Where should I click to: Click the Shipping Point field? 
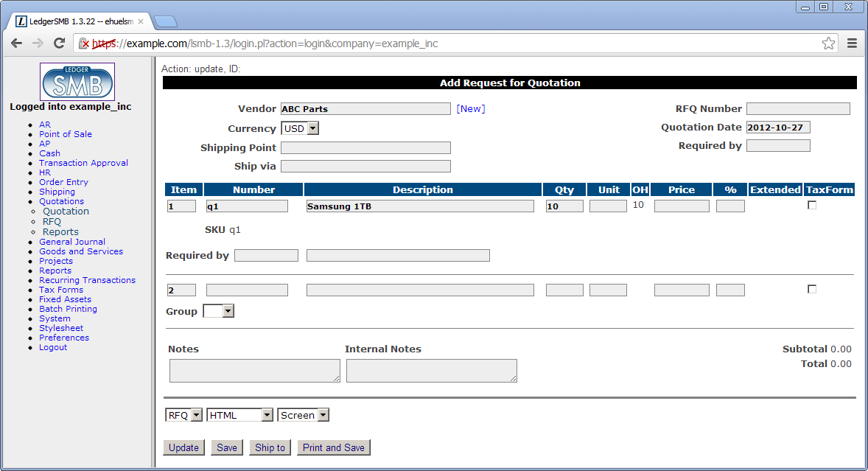coord(365,147)
